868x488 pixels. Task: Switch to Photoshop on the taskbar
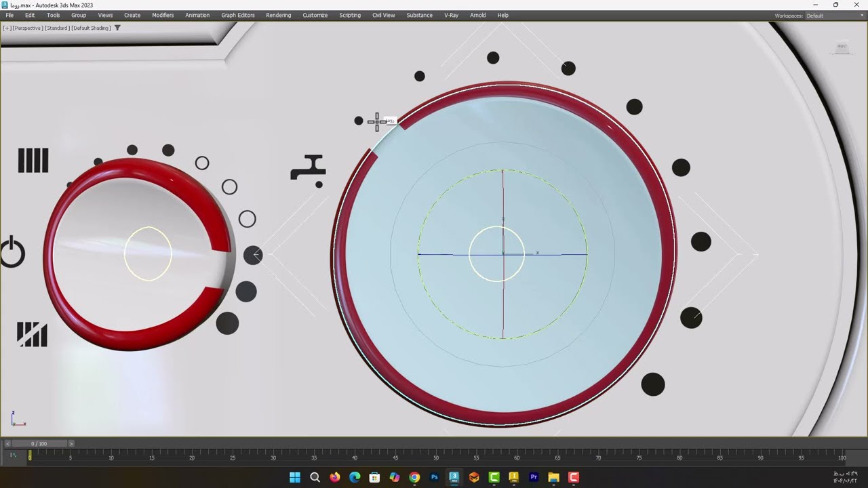tap(434, 477)
